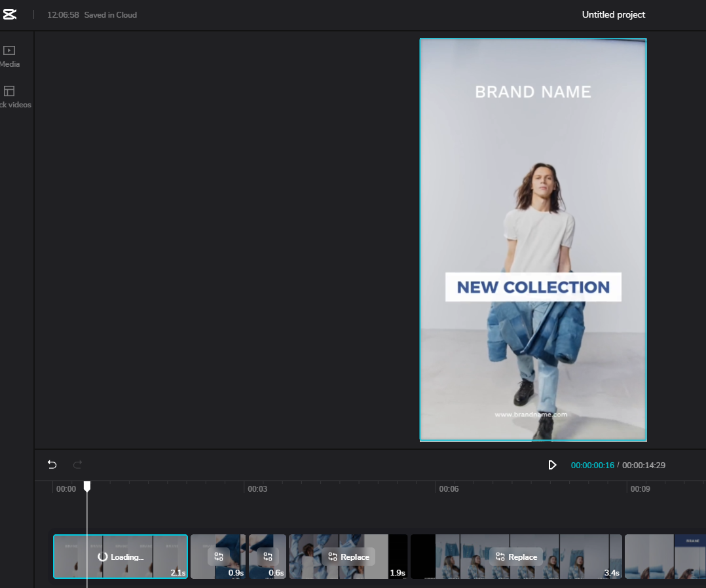Open the Stock videos panel
This screenshot has height=588, width=706.
click(x=14, y=98)
